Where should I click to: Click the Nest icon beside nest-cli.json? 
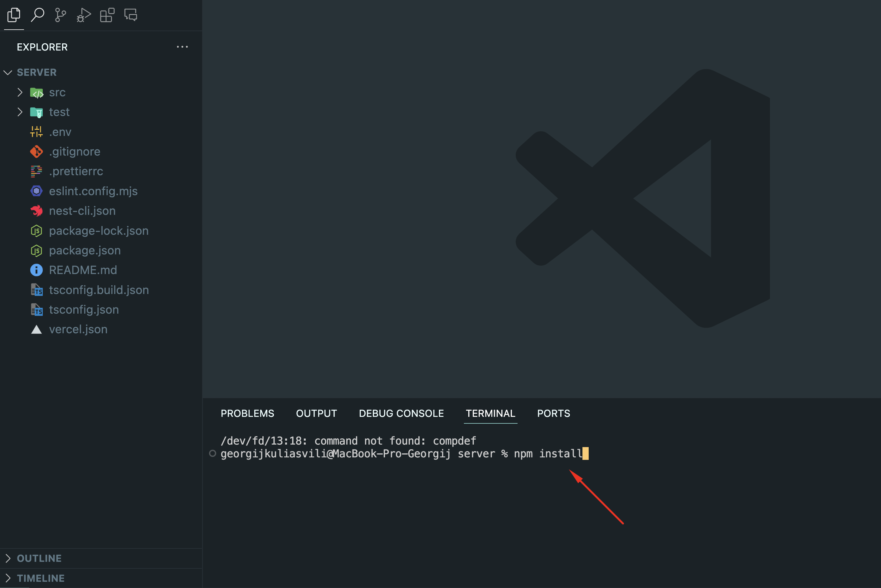pyautogui.click(x=37, y=211)
